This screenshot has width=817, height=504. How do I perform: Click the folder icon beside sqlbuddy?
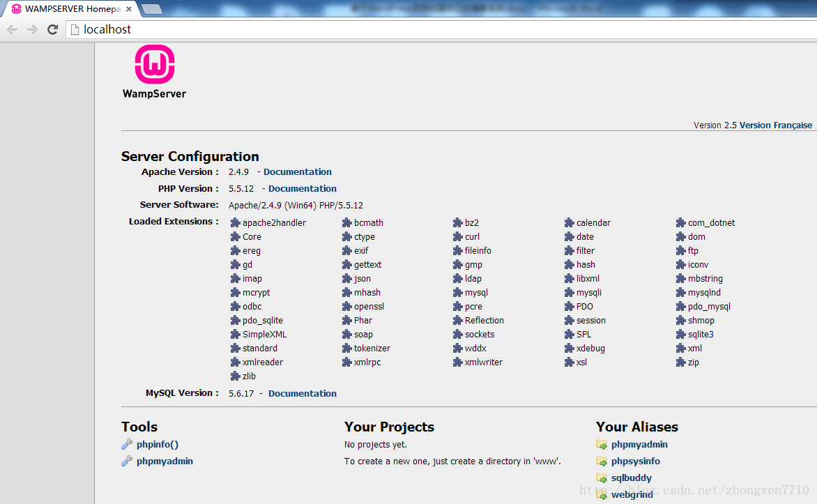602,478
